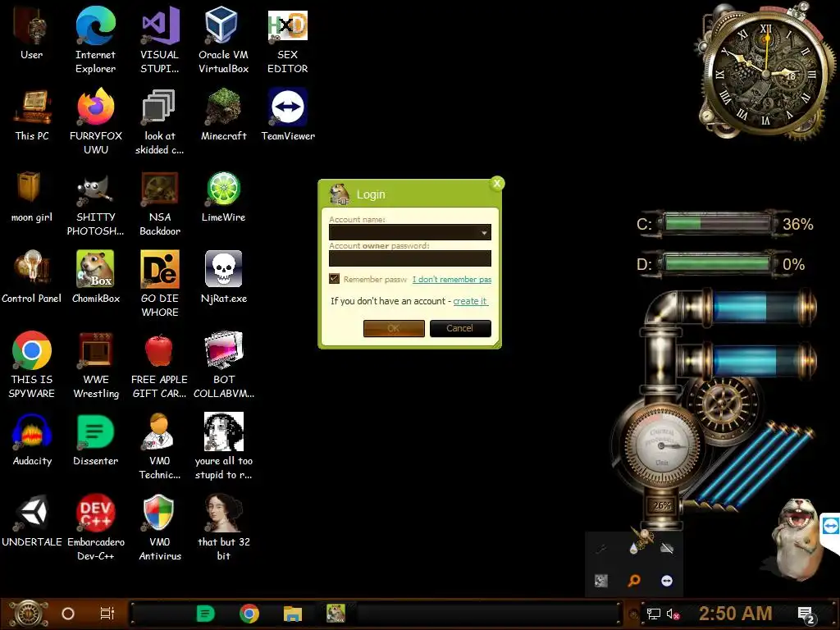Open the Internet Explorer (Edge) shortcut
Screen dimensions: 840x630
coord(95,40)
